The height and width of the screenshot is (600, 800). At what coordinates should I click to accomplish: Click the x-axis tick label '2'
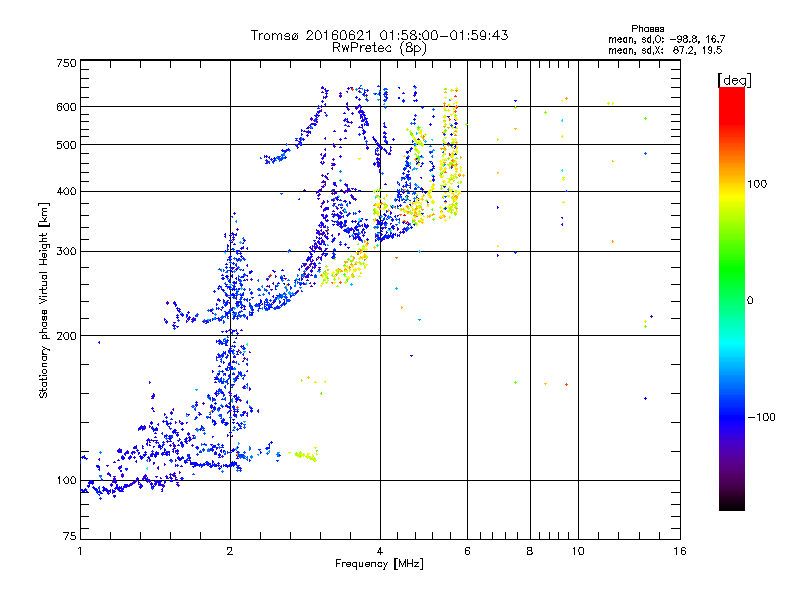pos(230,551)
